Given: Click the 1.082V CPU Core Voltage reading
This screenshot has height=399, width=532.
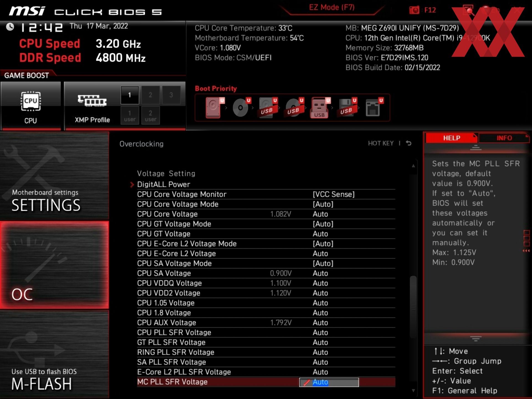Looking at the screenshot, I should (281, 214).
